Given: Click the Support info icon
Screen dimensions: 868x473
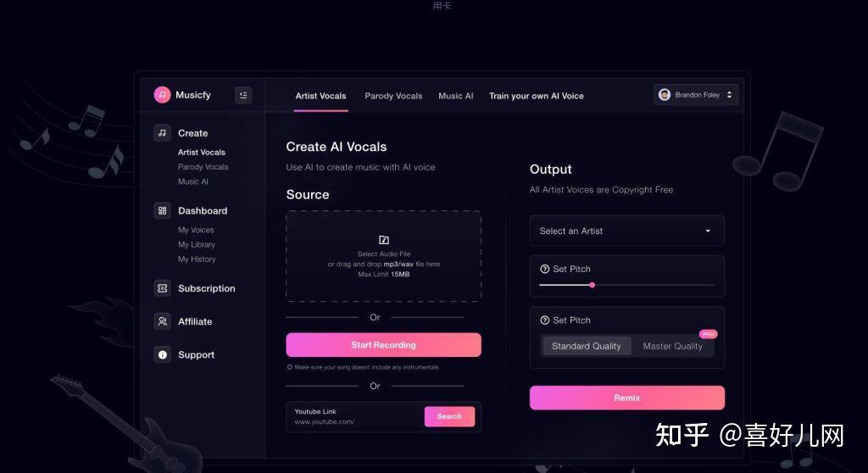Looking at the screenshot, I should [x=162, y=354].
